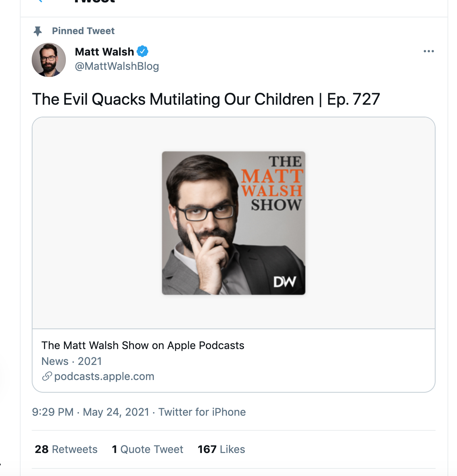Image resolution: width=457 pixels, height=476 pixels.
Task: Click the DW logo on the cover art
Action: (x=284, y=282)
